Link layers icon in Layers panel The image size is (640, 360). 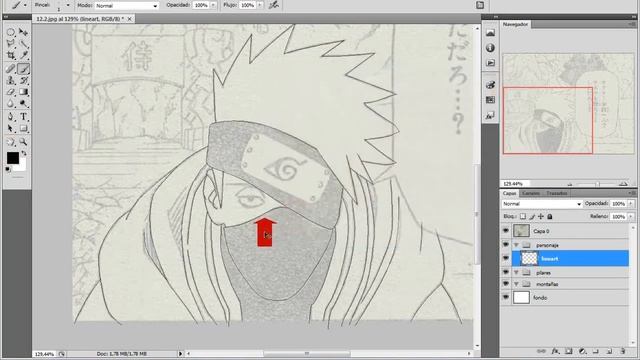[541, 351]
